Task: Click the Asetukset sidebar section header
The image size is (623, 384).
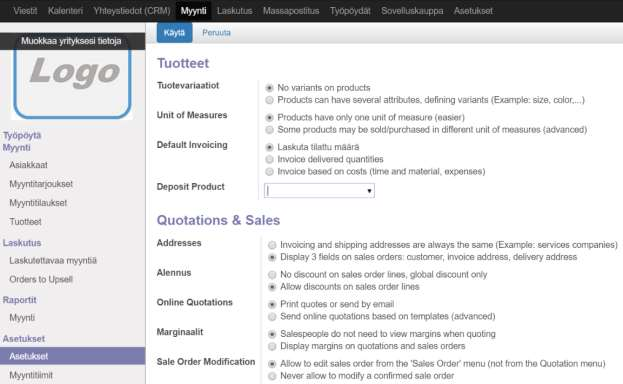Action: click(x=24, y=339)
